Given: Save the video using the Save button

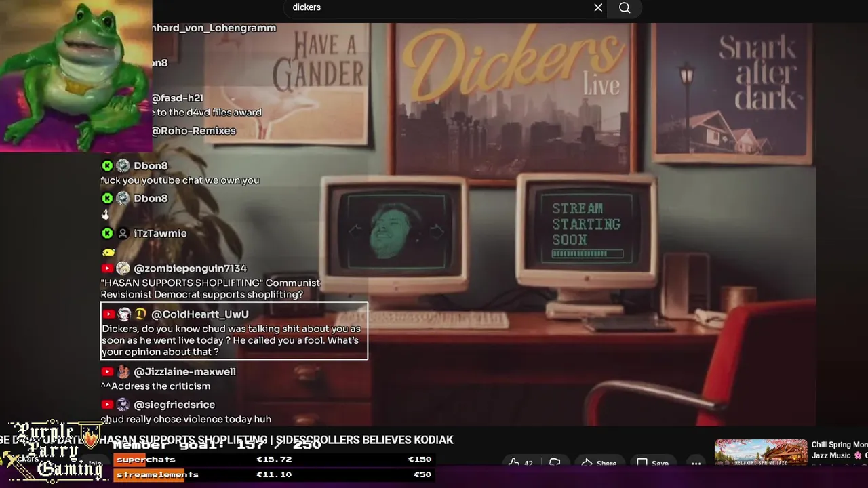Looking at the screenshot, I should coord(652,464).
